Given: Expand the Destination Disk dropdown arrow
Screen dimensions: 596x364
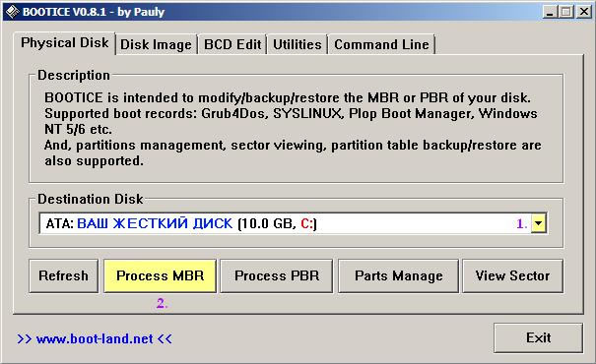Looking at the screenshot, I should click(x=538, y=223).
